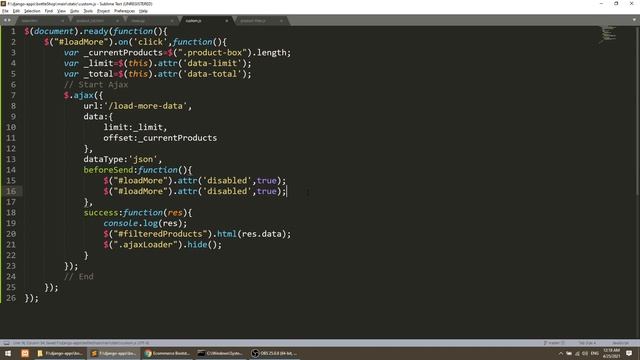
Task: Open the notification center icon
Action: tap(629, 353)
